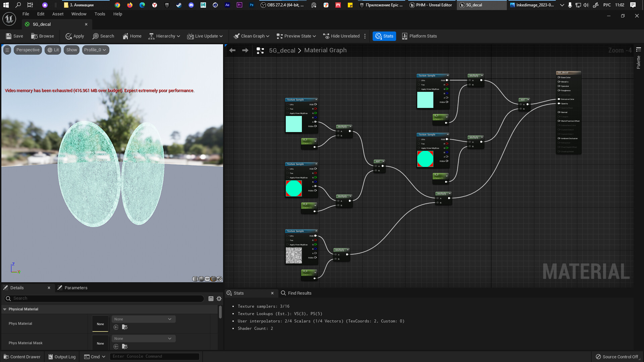Apply material changes
The width and height of the screenshot is (644, 362).
pos(74,36)
